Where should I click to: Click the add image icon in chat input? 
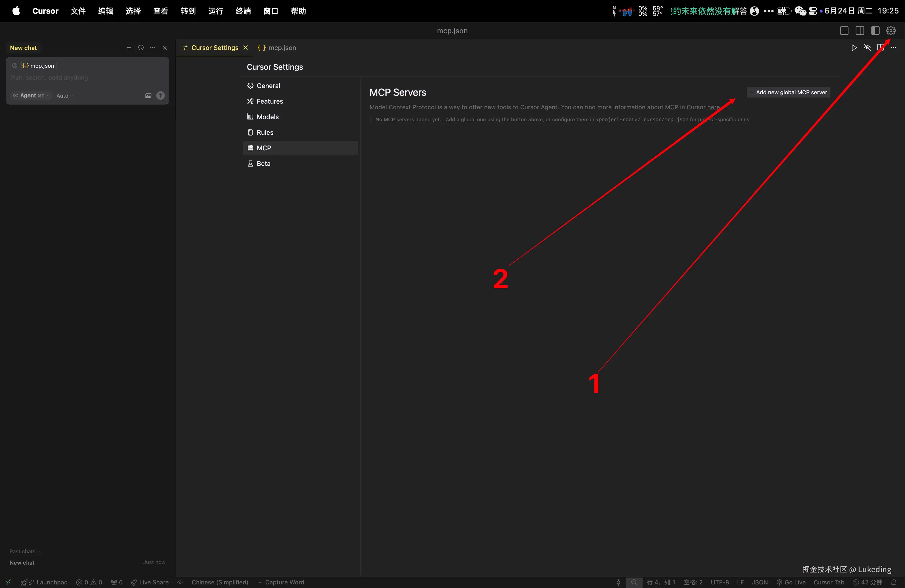pyautogui.click(x=148, y=96)
